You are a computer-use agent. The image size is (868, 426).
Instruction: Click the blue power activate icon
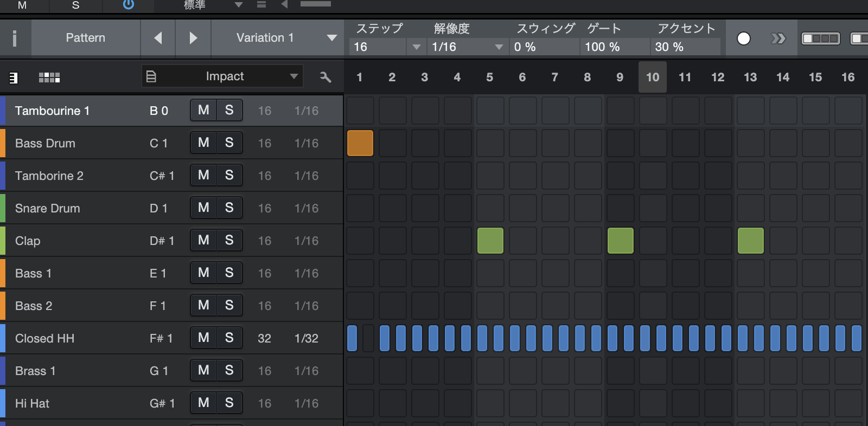[x=129, y=5]
